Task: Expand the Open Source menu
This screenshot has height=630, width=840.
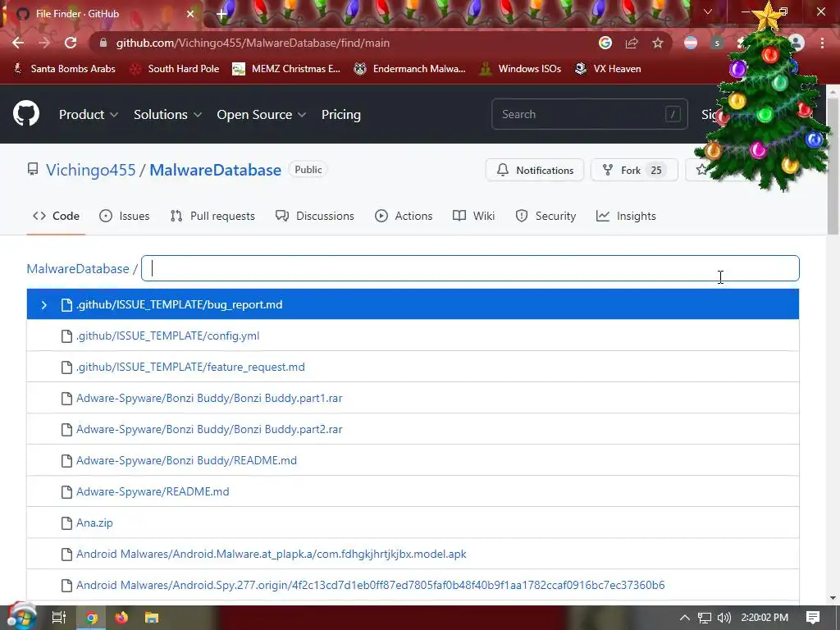Action: (x=262, y=115)
